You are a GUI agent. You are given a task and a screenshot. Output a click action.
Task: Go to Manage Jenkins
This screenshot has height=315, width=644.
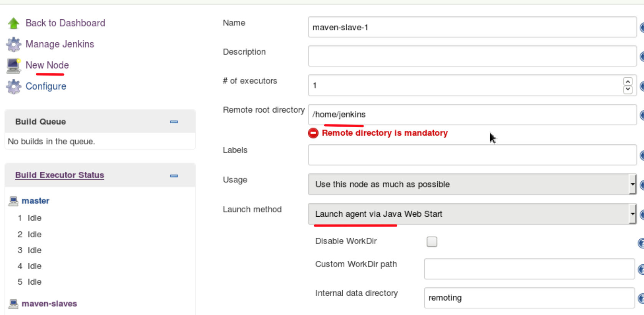pos(60,44)
